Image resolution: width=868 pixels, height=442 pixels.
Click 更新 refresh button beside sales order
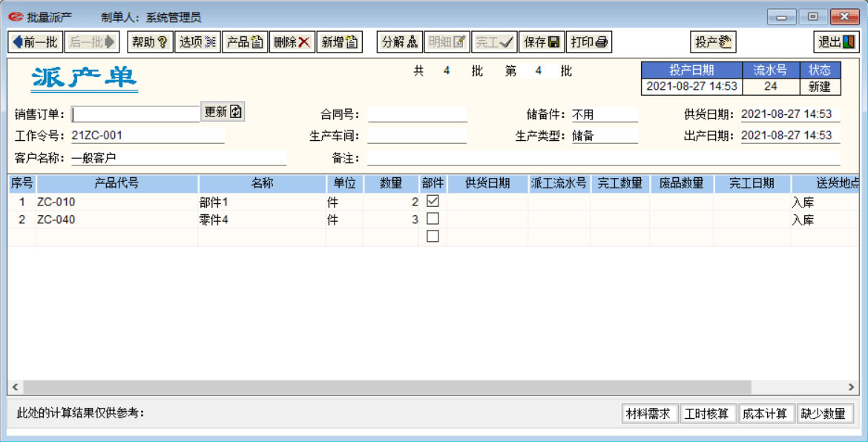point(223,112)
